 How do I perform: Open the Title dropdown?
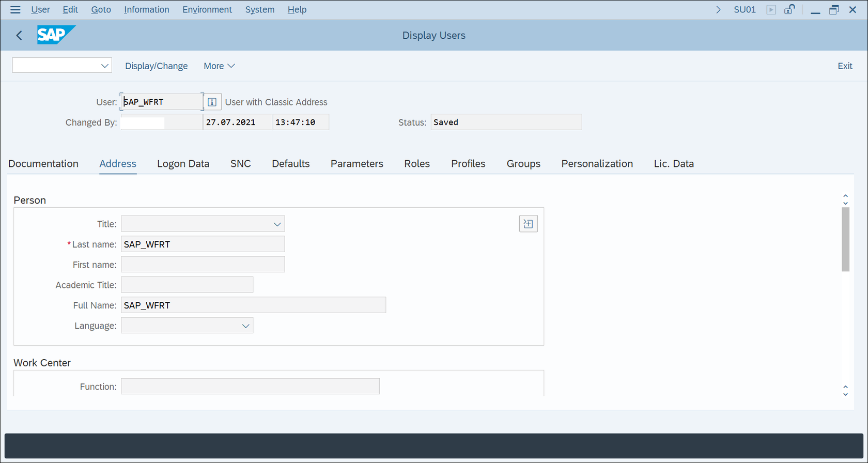point(277,224)
